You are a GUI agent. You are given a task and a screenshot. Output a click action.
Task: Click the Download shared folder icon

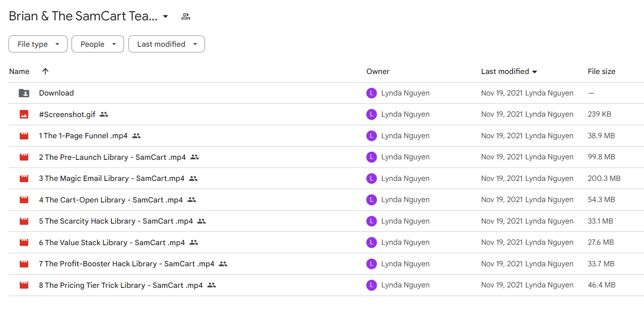tap(24, 93)
